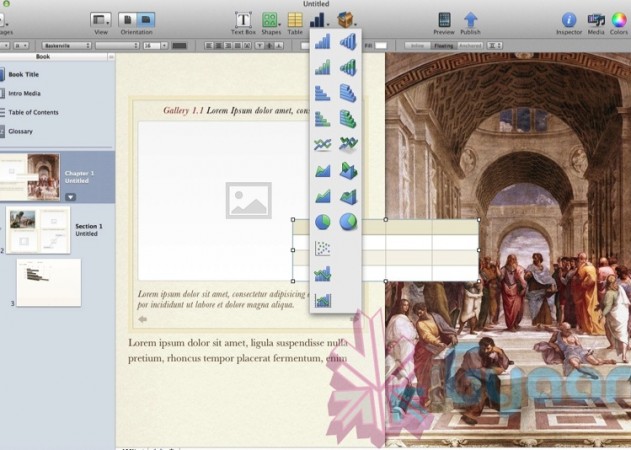631x450 pixels.
Task: Switch to landscape orientation
Action: 146,19
